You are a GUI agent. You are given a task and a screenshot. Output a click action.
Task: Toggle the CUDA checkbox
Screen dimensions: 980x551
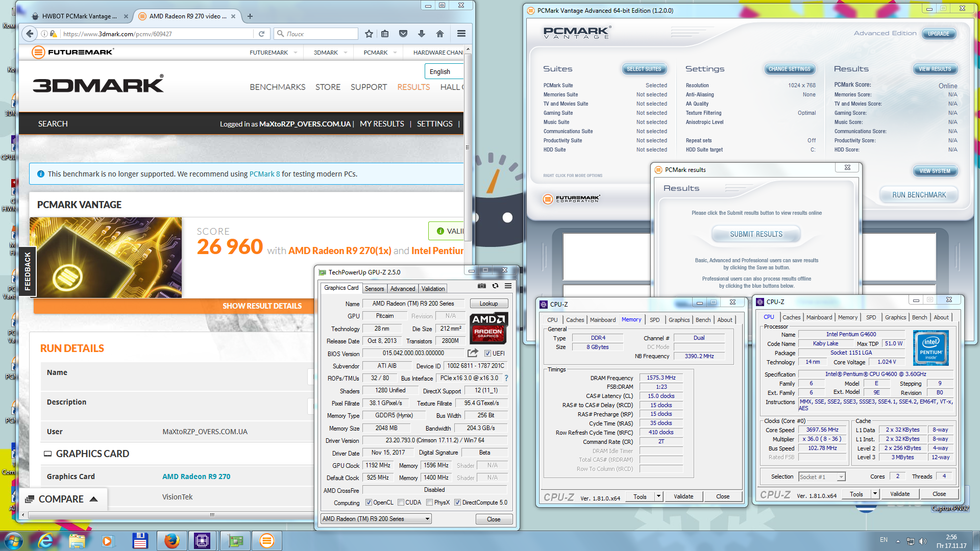pyautogui.click(x=401, y=503)
